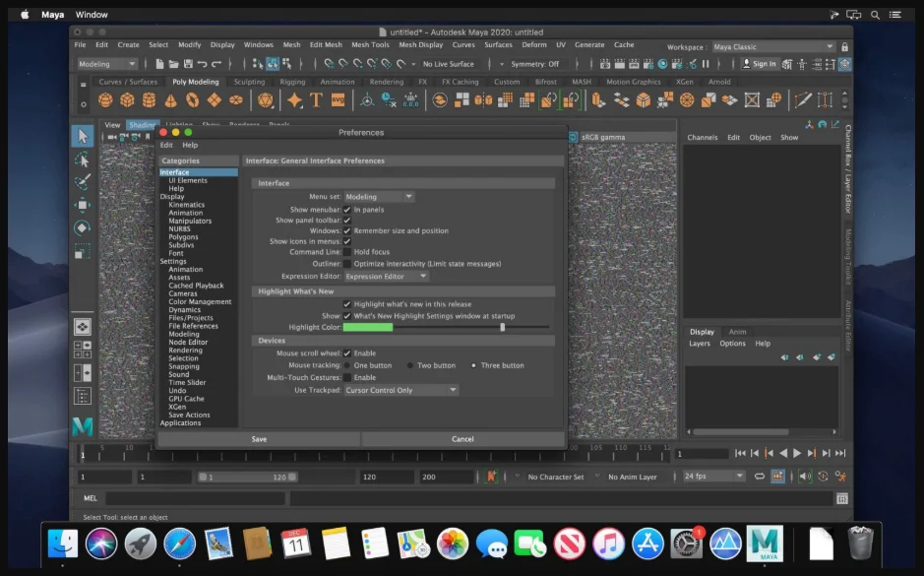Enable Command Line Hold focus checkbox
This screenshot has width=924, height=576.
pos(347,252)
